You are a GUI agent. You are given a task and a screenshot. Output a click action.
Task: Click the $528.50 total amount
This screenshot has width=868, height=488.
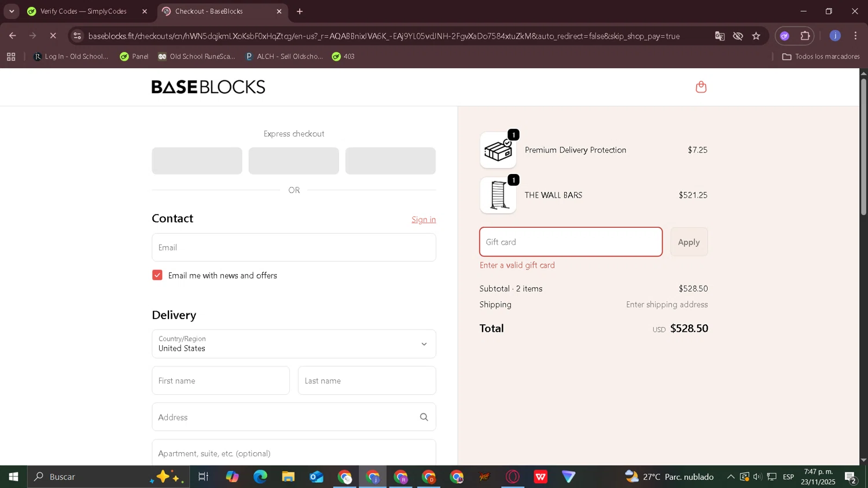point(689,328)
